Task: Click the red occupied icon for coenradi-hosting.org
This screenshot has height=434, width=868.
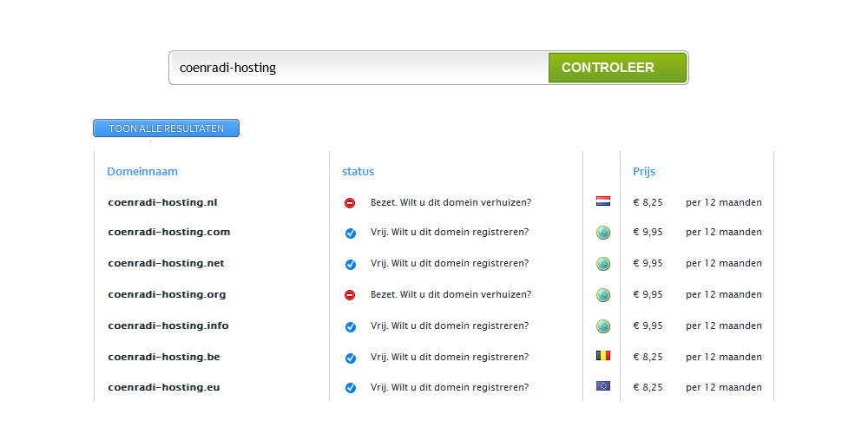Action: pyautogui.click(x=350, y=295)
